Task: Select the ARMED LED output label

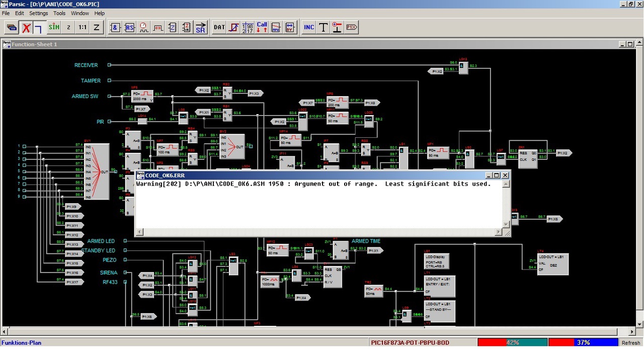Action: (101, 241)
